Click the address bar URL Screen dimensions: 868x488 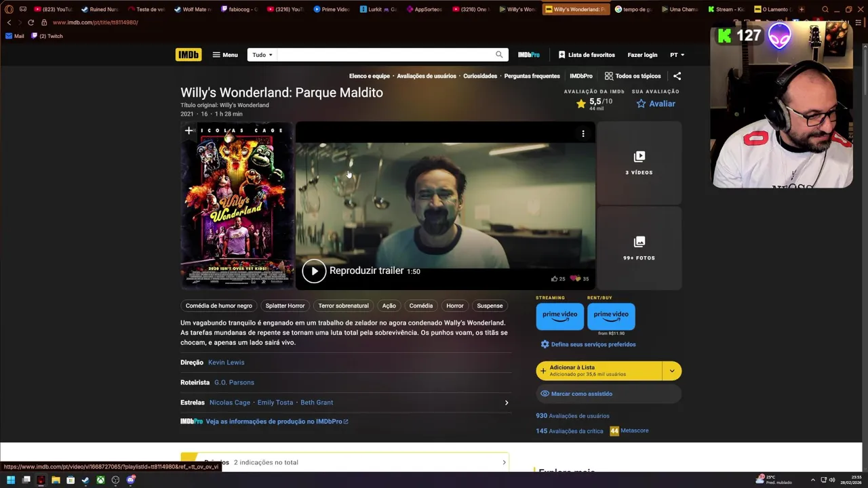95,22
